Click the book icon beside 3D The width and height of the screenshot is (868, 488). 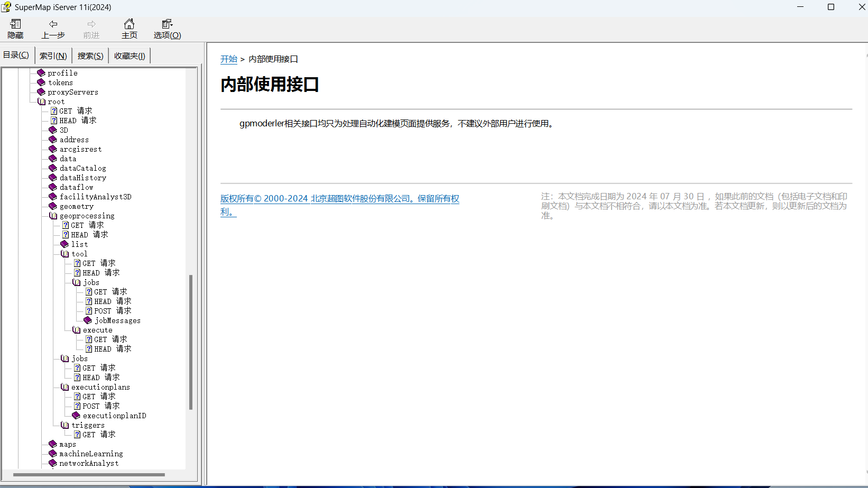point(53,130)
